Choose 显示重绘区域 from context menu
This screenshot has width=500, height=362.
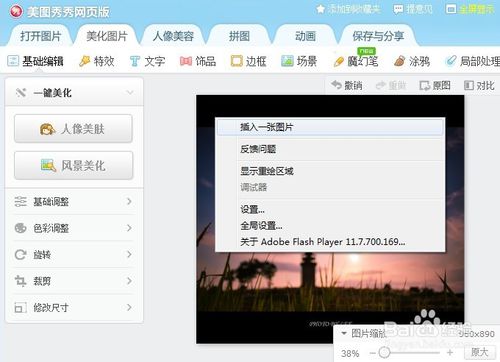tap(330, 171)
